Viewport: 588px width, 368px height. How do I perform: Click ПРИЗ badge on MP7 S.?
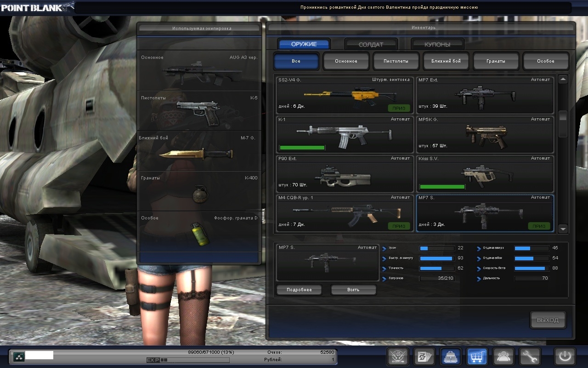coord(539,226)
